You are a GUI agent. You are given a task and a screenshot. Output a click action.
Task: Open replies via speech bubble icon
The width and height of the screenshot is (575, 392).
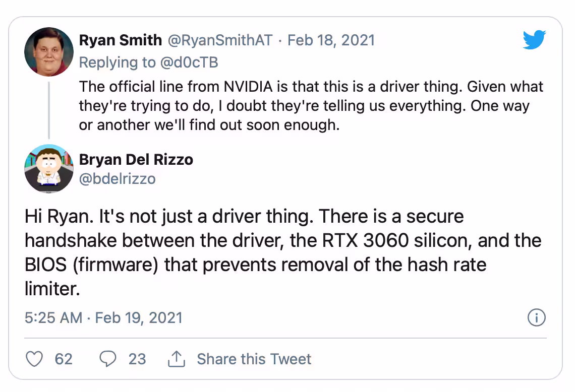[x=108, y=359]
